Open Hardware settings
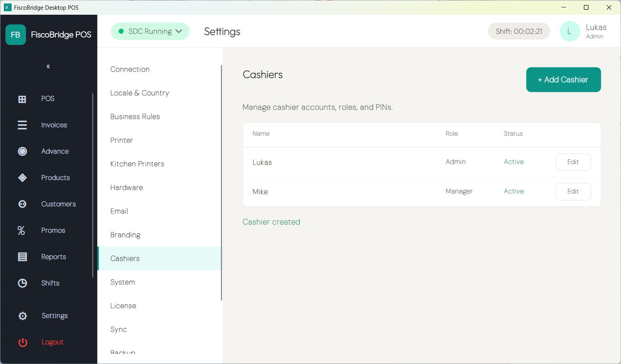The width and height of the screenshot is (621, 364). coord(159,188)
